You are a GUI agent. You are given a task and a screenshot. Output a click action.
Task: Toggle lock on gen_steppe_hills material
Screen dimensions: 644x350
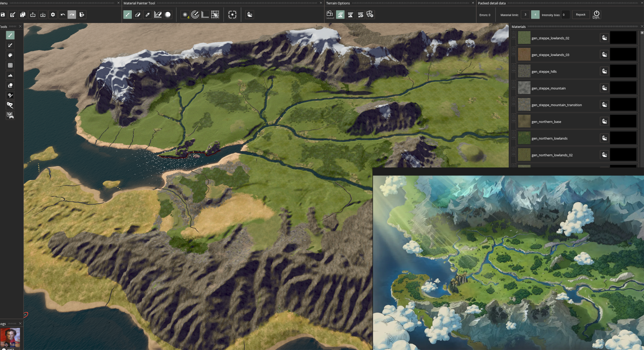514,66
